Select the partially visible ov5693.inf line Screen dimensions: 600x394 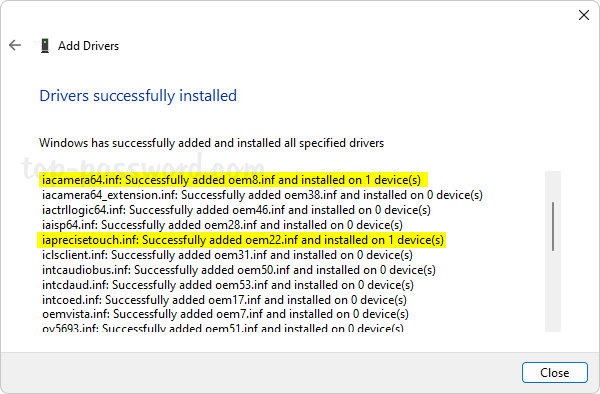(x=223, y=327)
